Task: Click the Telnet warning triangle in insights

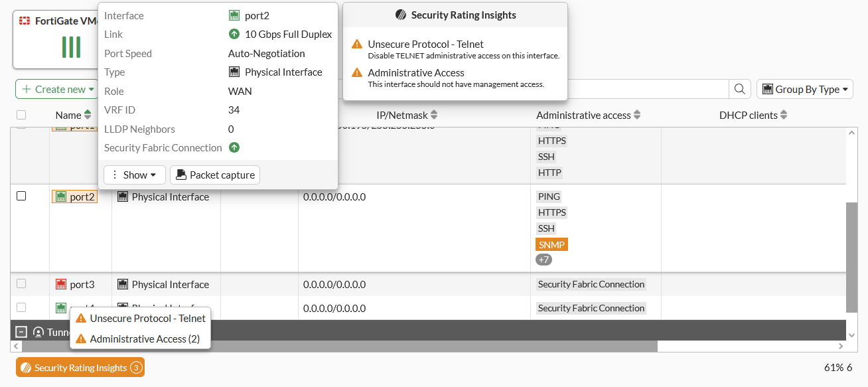Action: coord(357,44)
